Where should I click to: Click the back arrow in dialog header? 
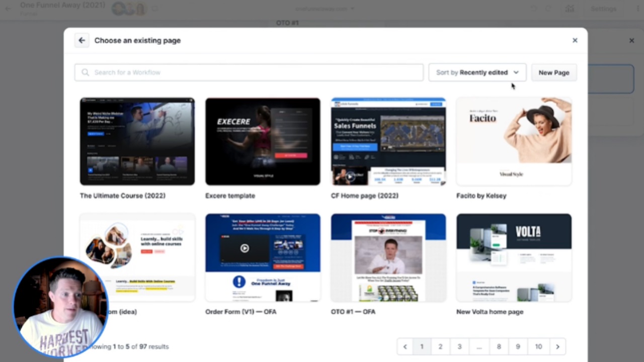82,40
